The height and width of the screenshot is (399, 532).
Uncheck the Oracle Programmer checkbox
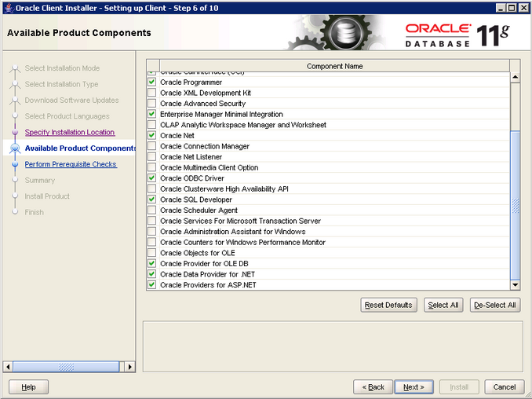coord(151,82)
